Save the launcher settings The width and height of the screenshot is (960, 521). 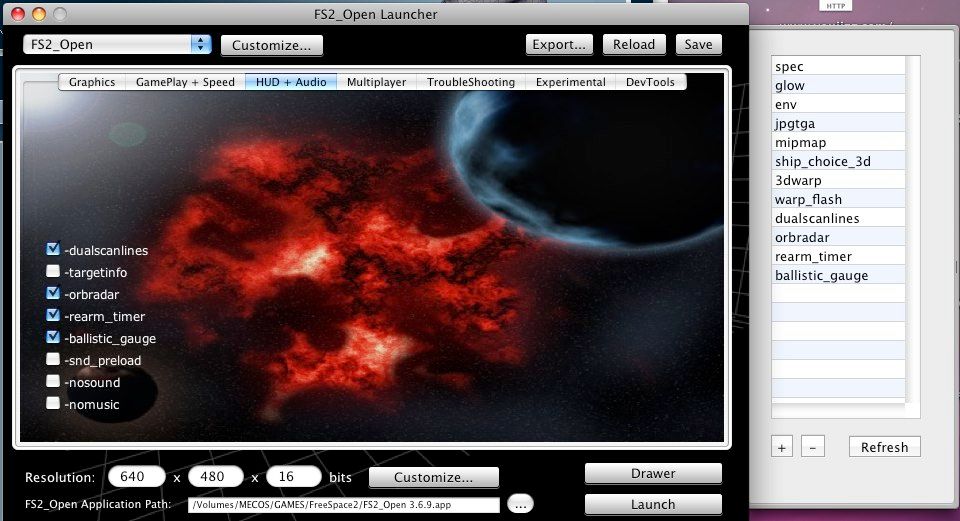coord(699,45)
